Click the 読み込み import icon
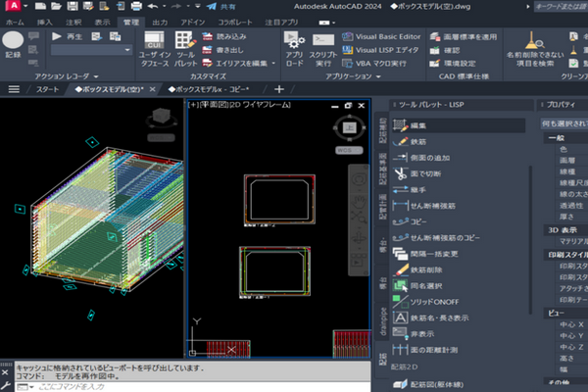Viewport: 588px width, 392px height. point(208,36)
